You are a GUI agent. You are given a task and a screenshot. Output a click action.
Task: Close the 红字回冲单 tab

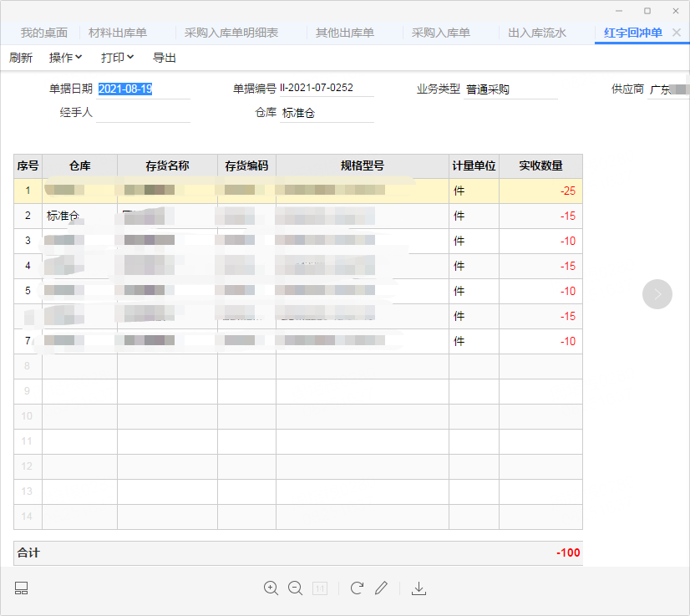pos(677,33)
